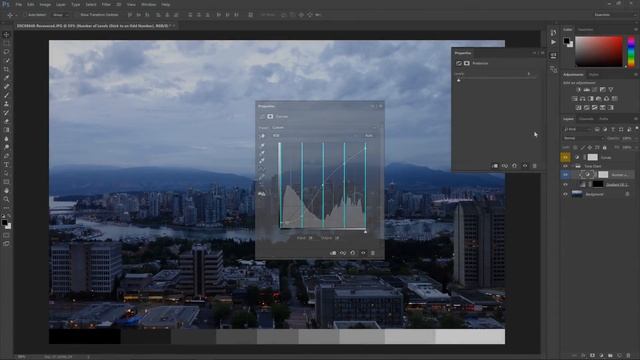This screenshot has height=360, width=640.
Task: Hide the Gradient Fill layer
Action: pyautogui.click(x=565, y=184)
